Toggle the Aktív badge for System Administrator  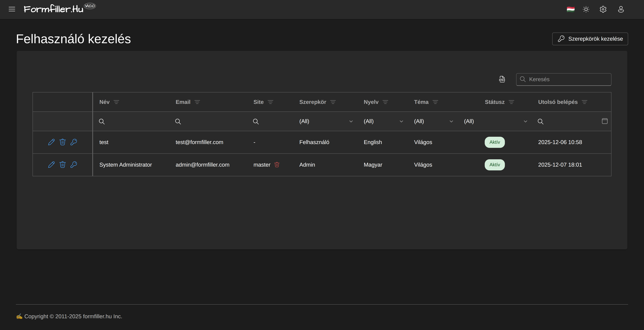(x=495, y=165)
